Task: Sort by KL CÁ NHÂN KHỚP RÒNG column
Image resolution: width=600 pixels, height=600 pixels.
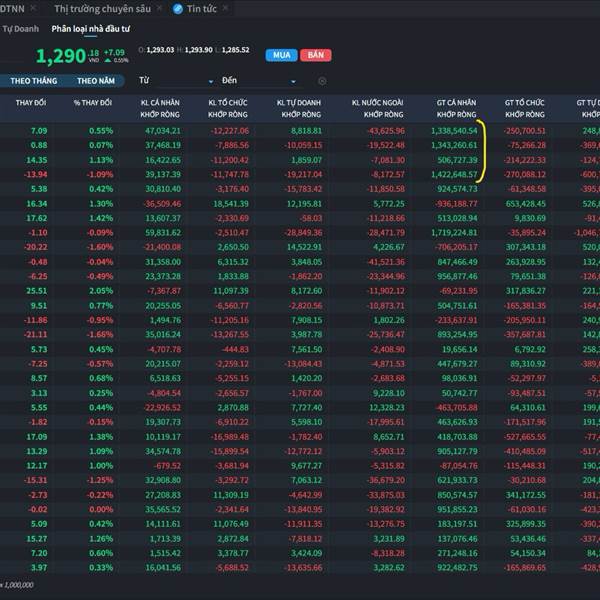Action: pos(160,108)
